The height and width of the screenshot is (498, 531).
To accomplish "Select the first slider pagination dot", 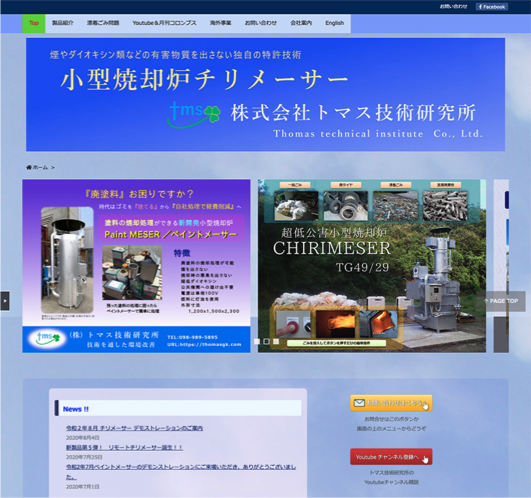I will 257,342.
